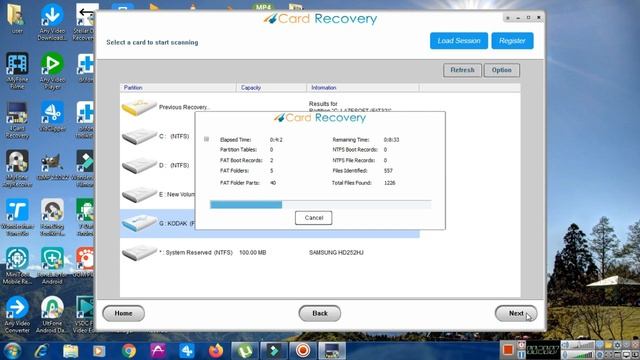
Task: Click the Register button
Action: [512, 41]
